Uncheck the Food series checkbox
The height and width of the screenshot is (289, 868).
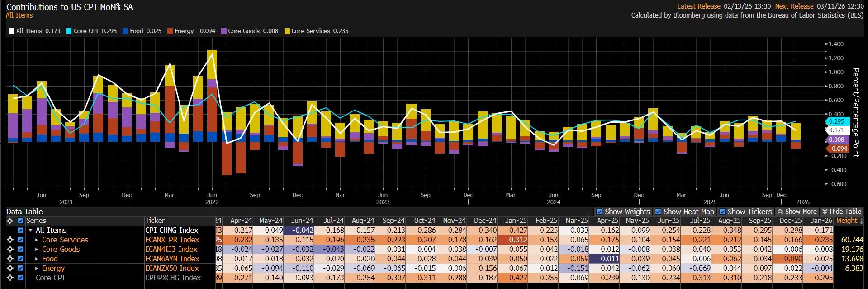point(20,259)
